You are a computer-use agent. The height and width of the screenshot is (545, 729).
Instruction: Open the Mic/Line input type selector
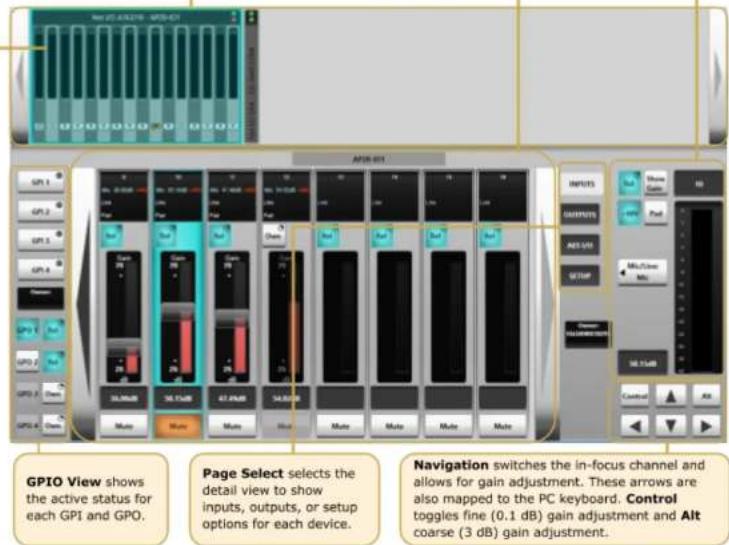643,272
